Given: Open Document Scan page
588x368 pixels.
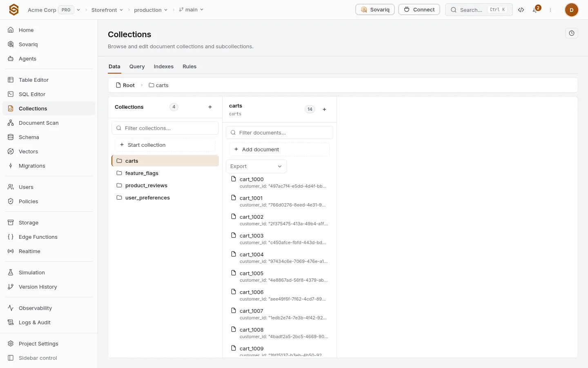Looking at the screenshot, I should click(49, 123).
